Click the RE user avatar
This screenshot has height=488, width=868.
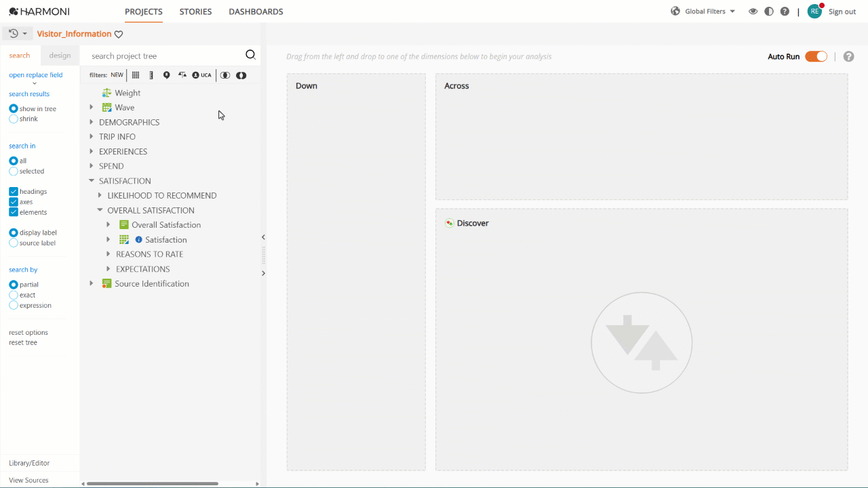pos(814,12)
